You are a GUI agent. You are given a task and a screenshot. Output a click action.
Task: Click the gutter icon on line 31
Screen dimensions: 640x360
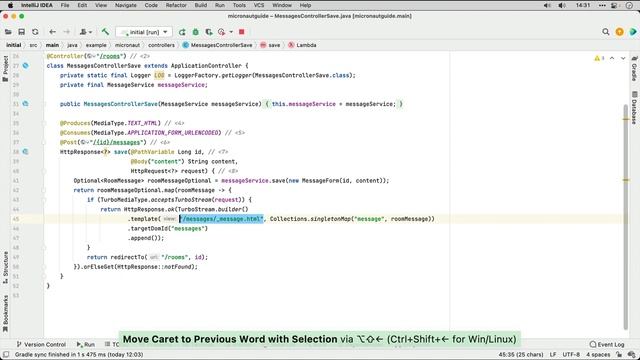(x=26, y=104)
